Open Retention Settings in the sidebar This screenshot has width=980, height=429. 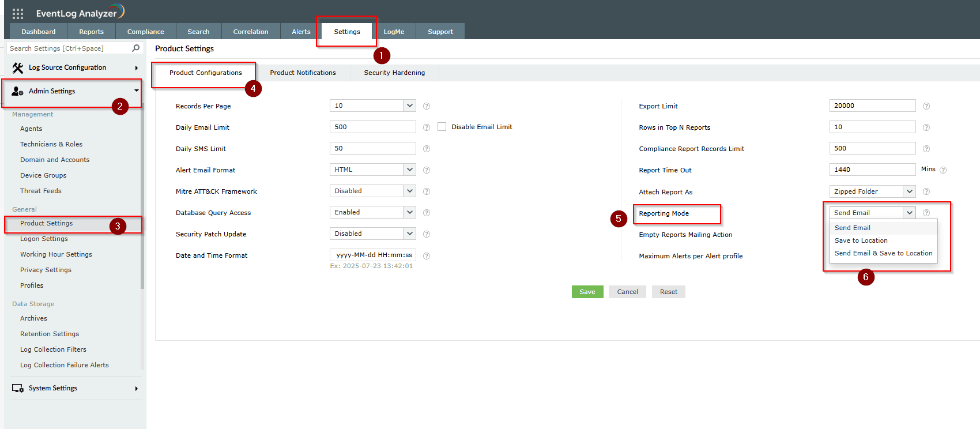coord(50,334)
